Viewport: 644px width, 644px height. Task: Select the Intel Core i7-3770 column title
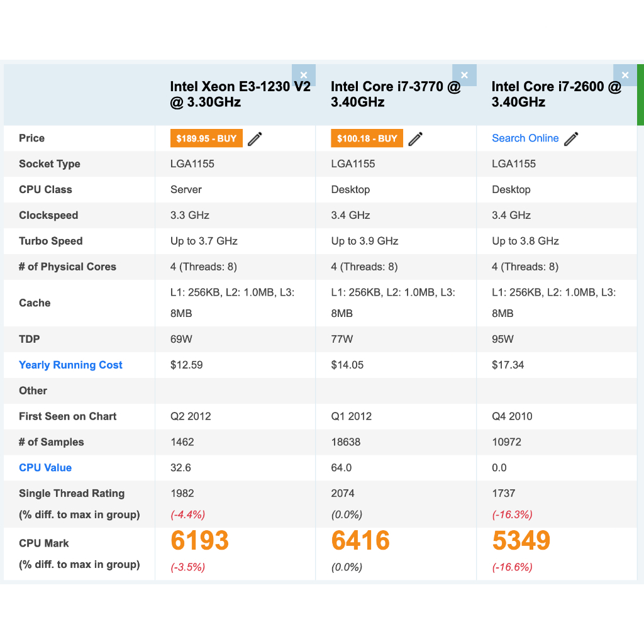coord(396,94)
